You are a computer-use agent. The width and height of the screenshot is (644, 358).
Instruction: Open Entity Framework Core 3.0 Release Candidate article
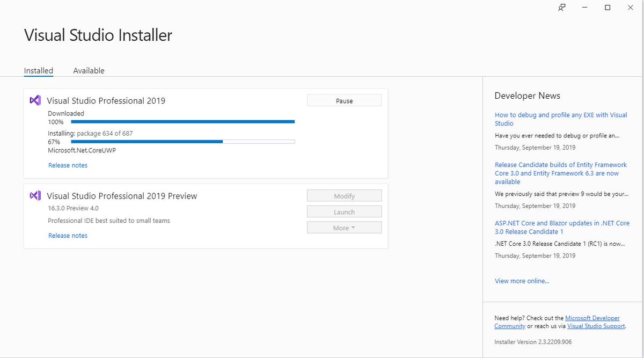[x=561, y=173]
